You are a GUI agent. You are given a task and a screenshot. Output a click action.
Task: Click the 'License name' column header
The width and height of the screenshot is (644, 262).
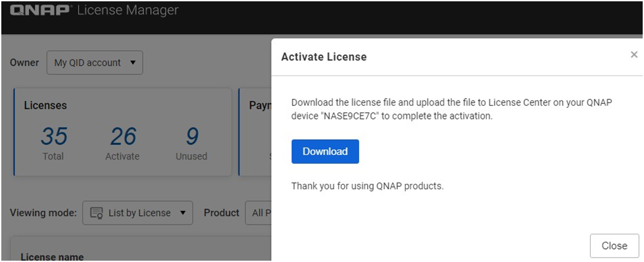point(52,257)
